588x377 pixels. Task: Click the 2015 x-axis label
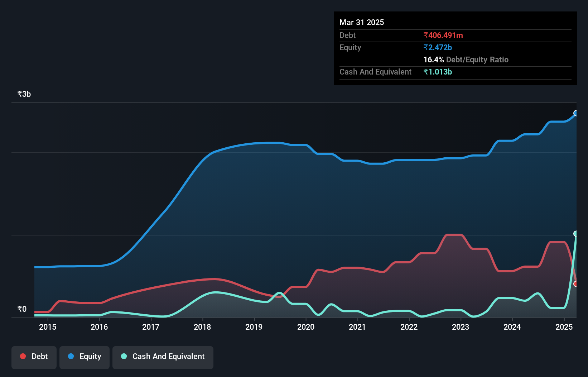pos(48,327)
